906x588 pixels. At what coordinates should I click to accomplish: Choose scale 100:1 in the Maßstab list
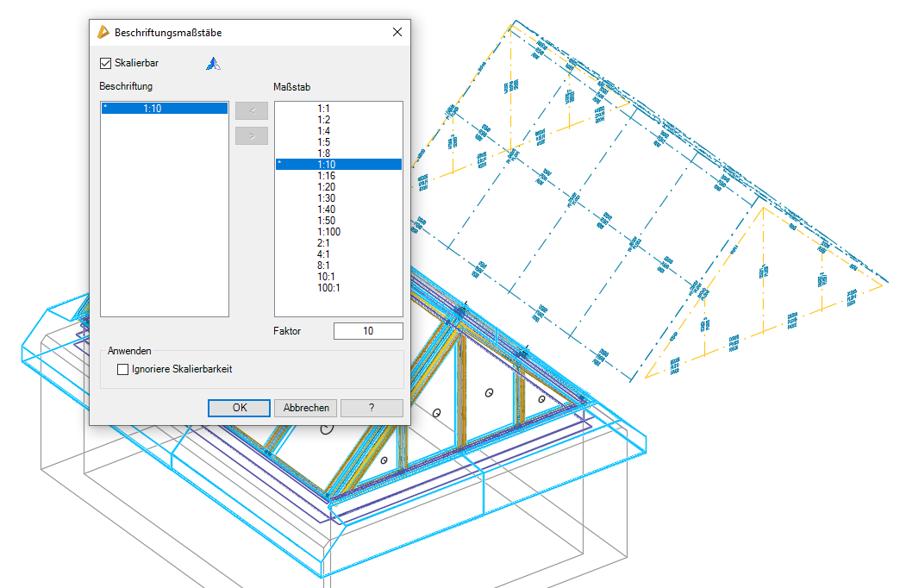click(329, 288)
